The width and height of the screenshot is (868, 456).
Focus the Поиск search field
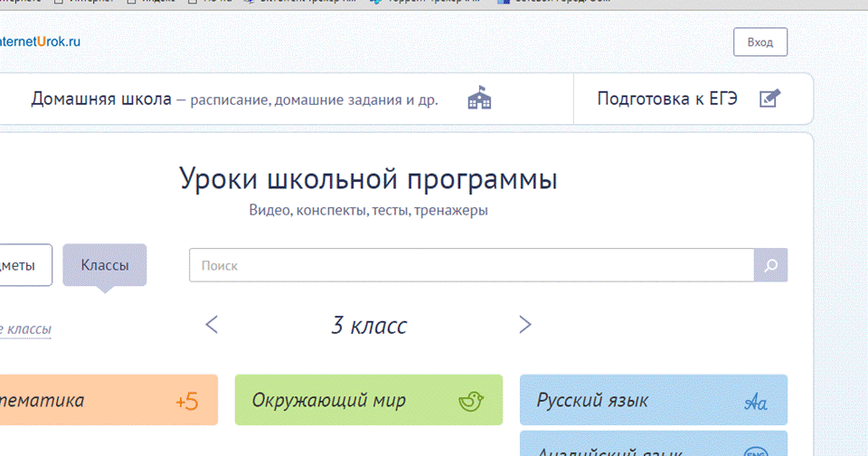pyautogui.click(x=471, y=265)
